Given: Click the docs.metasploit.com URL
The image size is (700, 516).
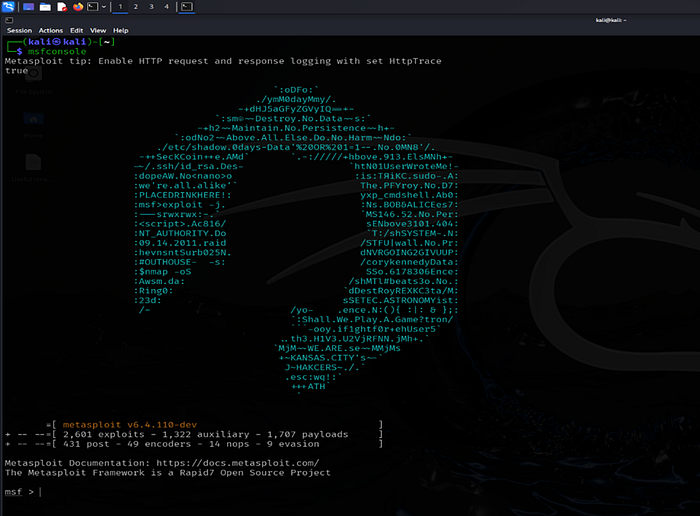Looking at the screenshot, I should pyautogui.click(x=238, y=463).
